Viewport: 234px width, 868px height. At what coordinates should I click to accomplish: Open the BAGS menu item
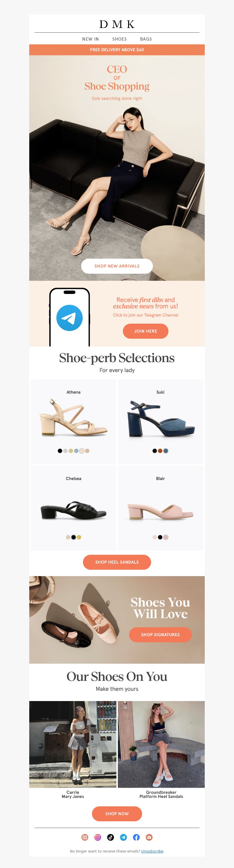pos(146,39)
